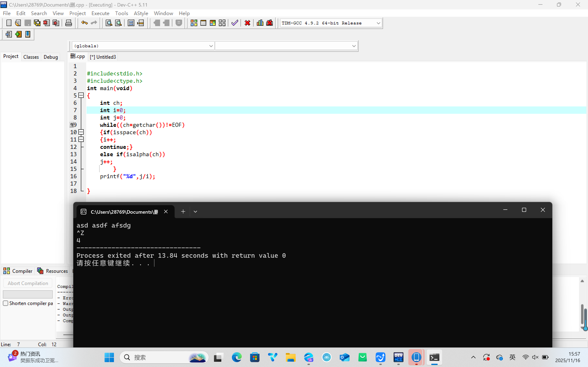Expand the (globals) scope dropdown
Image resolution: width=588 pixels, height=367 pixels.
(211, 46)
